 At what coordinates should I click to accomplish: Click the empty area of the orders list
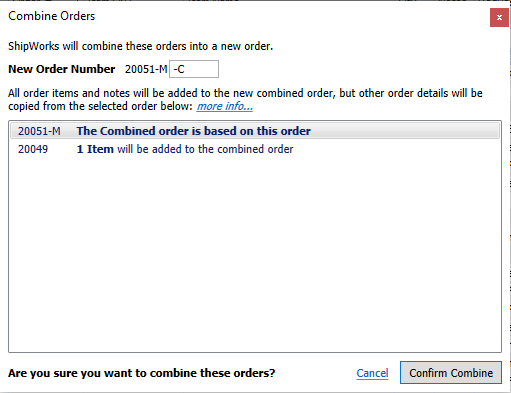pos(255,253)
